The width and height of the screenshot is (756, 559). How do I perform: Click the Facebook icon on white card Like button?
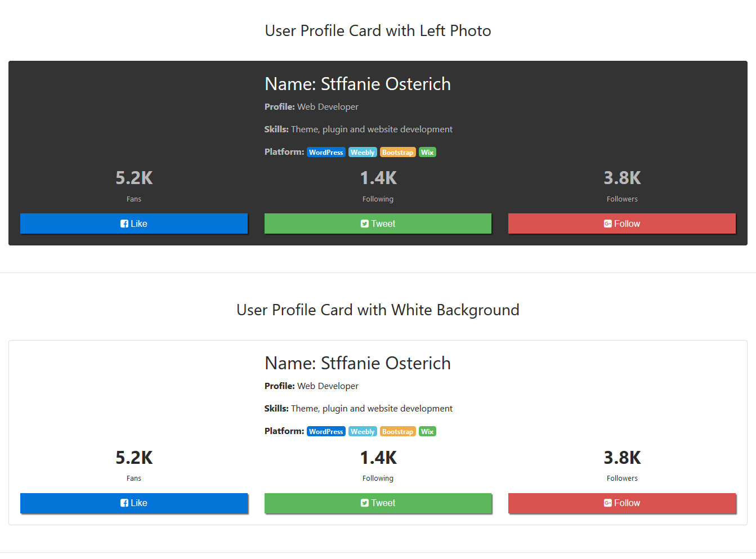click(x=124, y=503)
